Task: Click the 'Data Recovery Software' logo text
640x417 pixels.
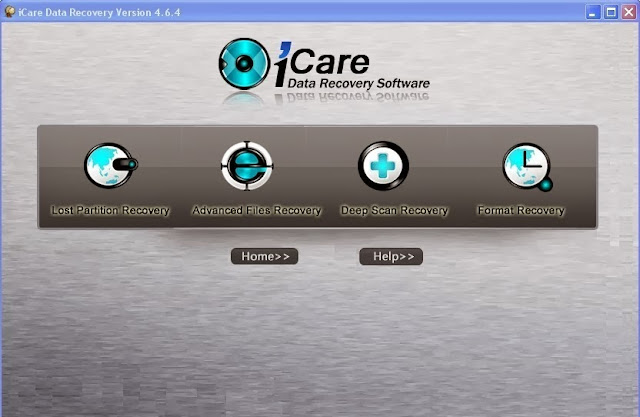Action: coord(358,83)
